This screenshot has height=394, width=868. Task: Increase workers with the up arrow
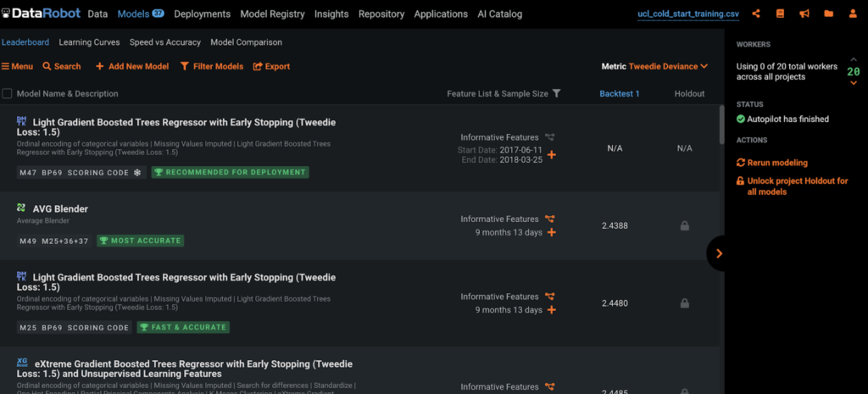853,60
